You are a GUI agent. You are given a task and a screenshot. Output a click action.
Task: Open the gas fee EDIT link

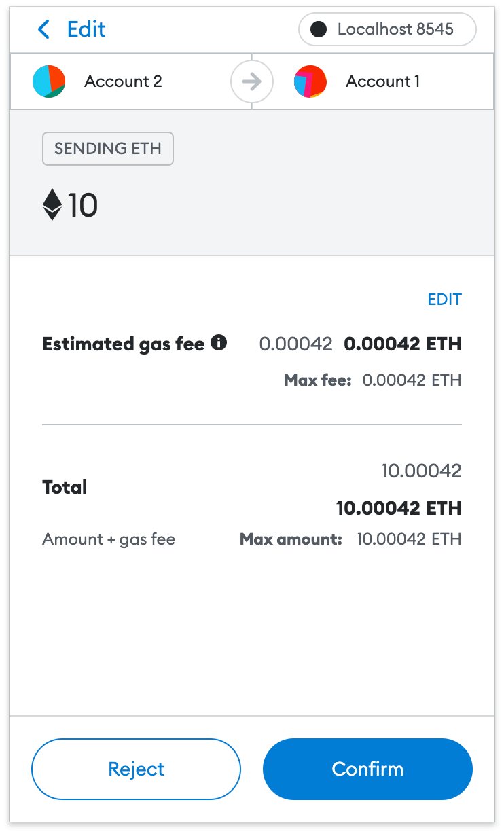point(444,300)
